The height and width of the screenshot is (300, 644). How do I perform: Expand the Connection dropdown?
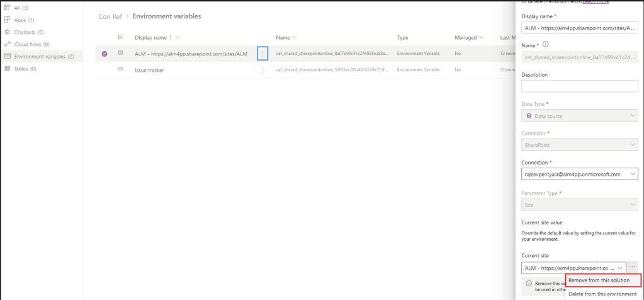(633, 174)
